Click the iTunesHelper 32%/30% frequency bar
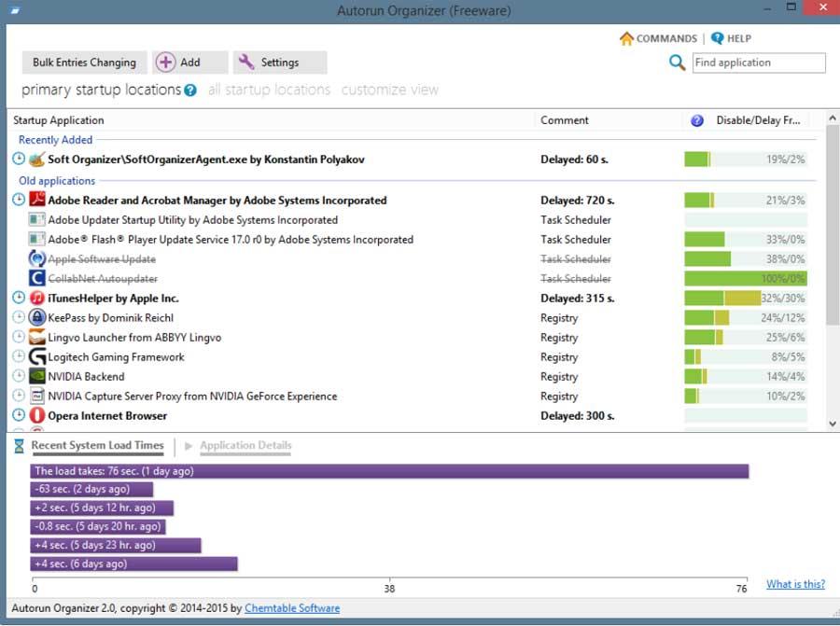The height and width of the screenshot is (626, 840). (x=746, y=298)
